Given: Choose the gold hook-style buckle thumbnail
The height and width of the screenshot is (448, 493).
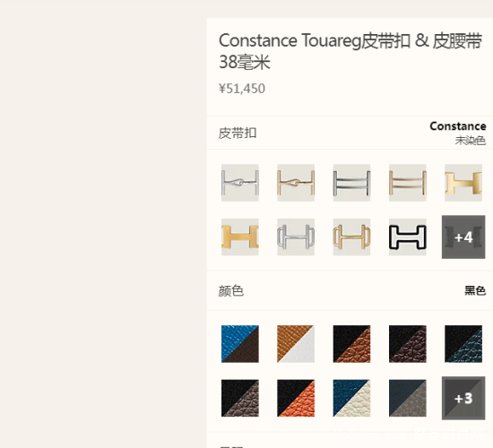Looking at the screenshot, I should 296,183.
